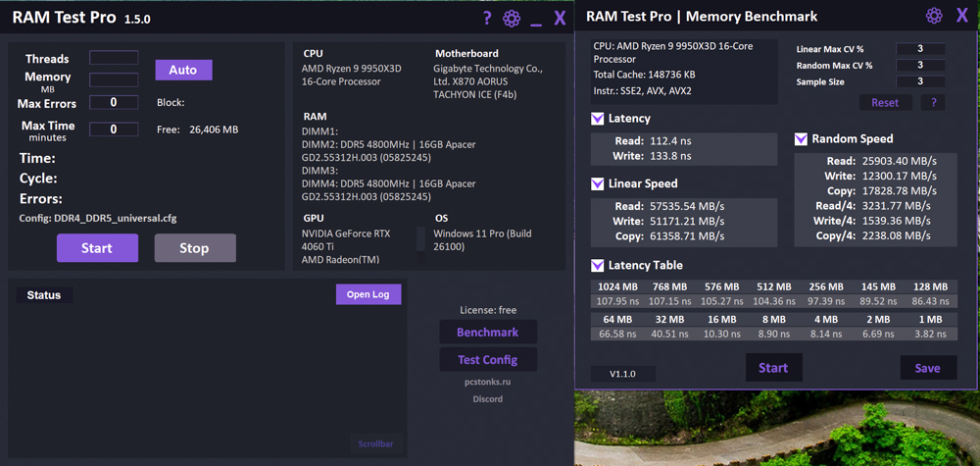Click the Scrollbar button in status panel
The height and width of the screenshot is (466, 980).
[376, 444]
